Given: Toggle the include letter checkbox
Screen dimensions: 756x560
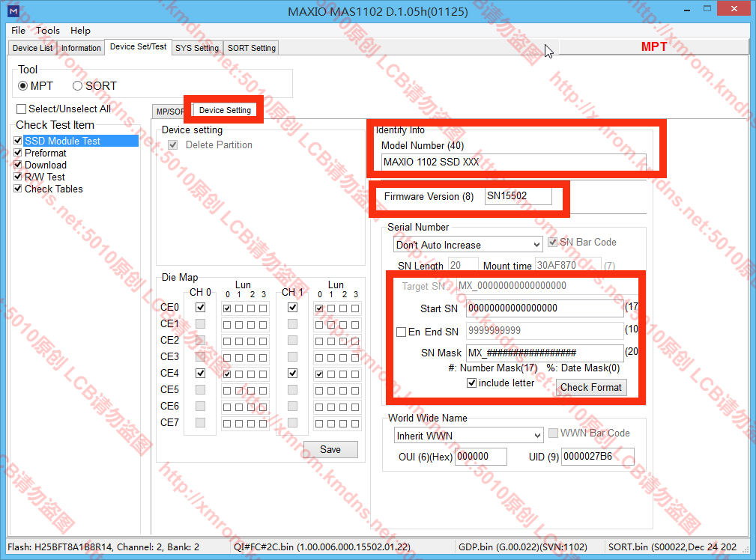Looking at the screenshot, I should tap(471, 383).
